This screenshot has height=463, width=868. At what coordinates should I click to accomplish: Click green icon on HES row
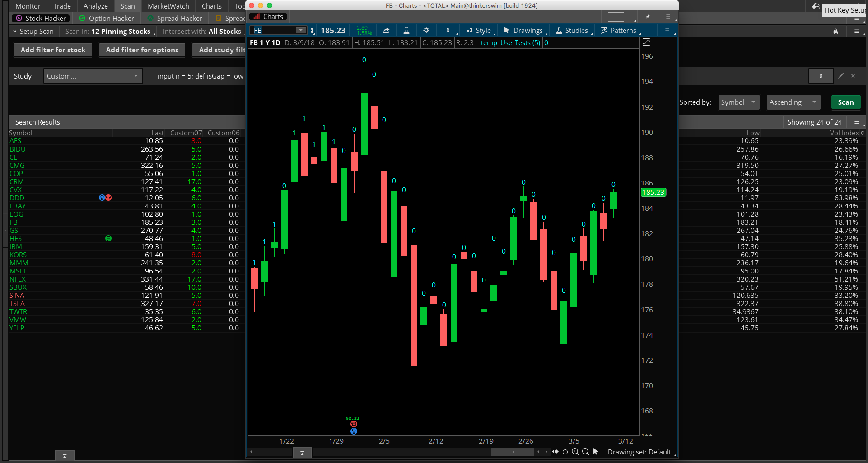click(108, 238)
